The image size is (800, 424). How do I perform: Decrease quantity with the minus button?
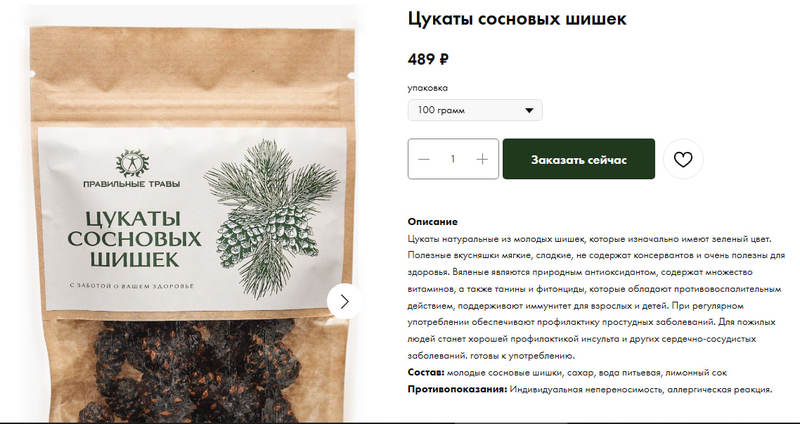coord(423,159)
